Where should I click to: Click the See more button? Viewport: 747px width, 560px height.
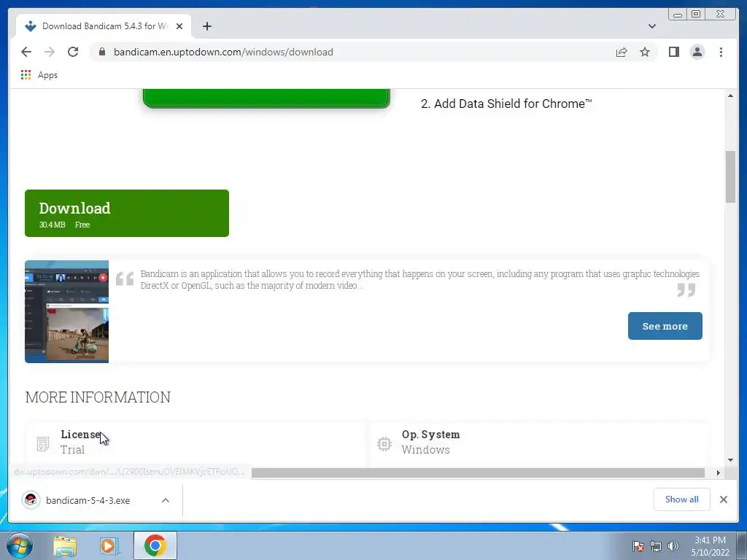[x=665, y=326]
